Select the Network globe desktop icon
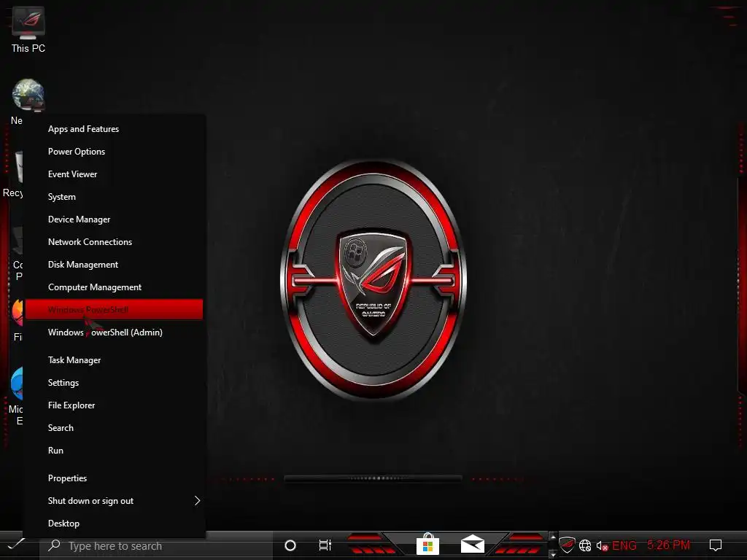Viewport: 747px width, 560px height. (28, 95)
